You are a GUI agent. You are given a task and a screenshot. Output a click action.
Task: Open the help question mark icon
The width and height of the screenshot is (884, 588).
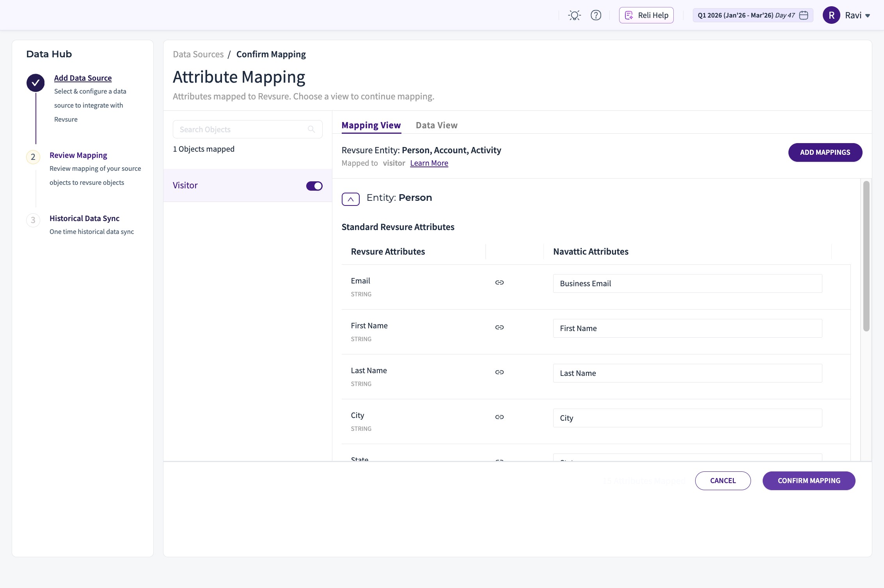pyautogui.click(x=596, y=15)
